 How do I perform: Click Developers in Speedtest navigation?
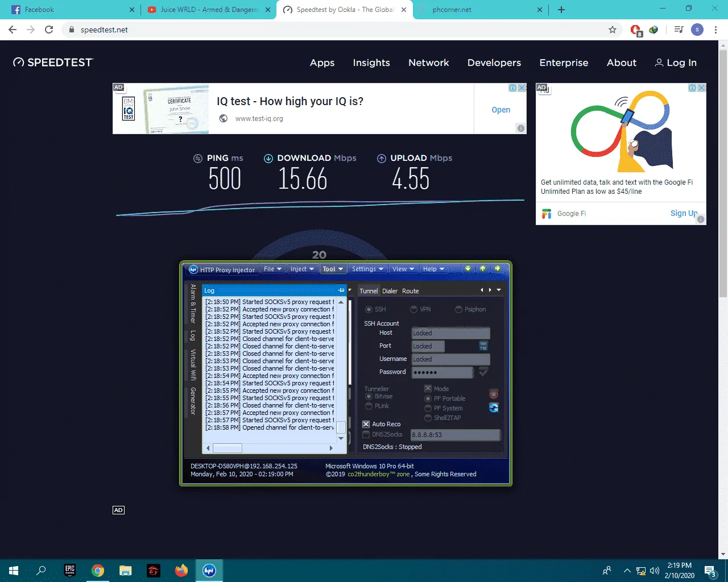coord(494,63)
